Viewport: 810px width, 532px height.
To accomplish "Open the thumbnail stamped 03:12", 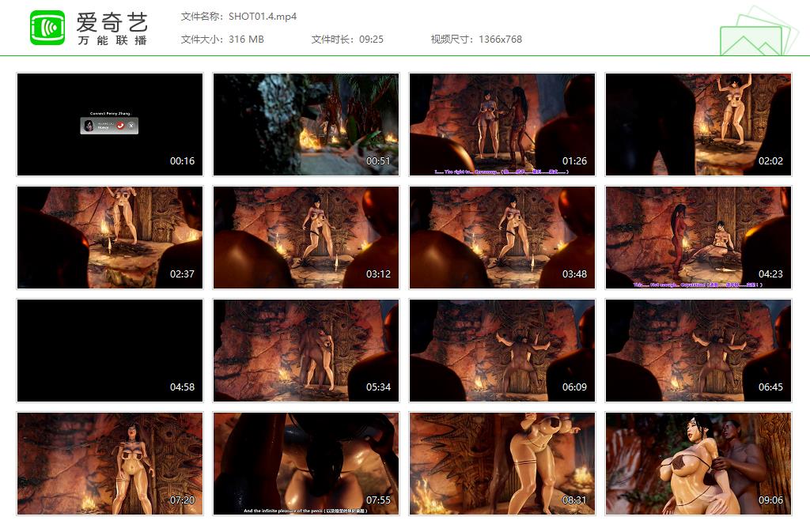I will [x=306, y=237].
